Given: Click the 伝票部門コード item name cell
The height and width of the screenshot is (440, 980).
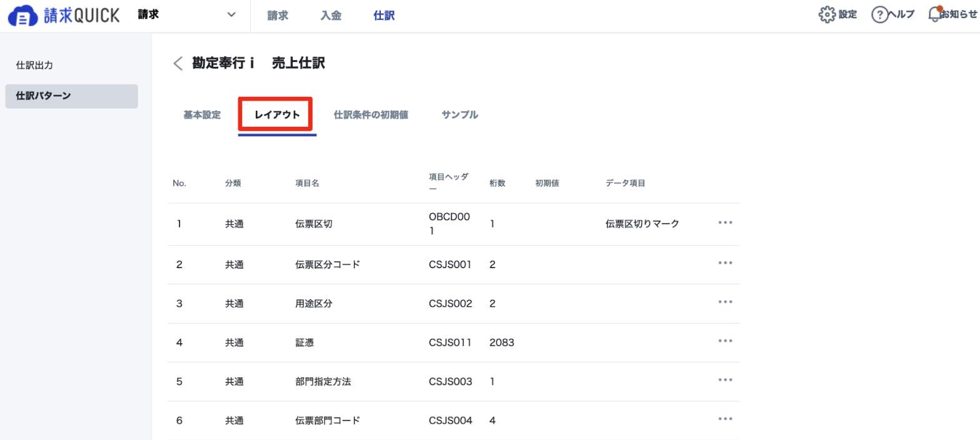Looking at the screenshot, I should tap(327, 421).
